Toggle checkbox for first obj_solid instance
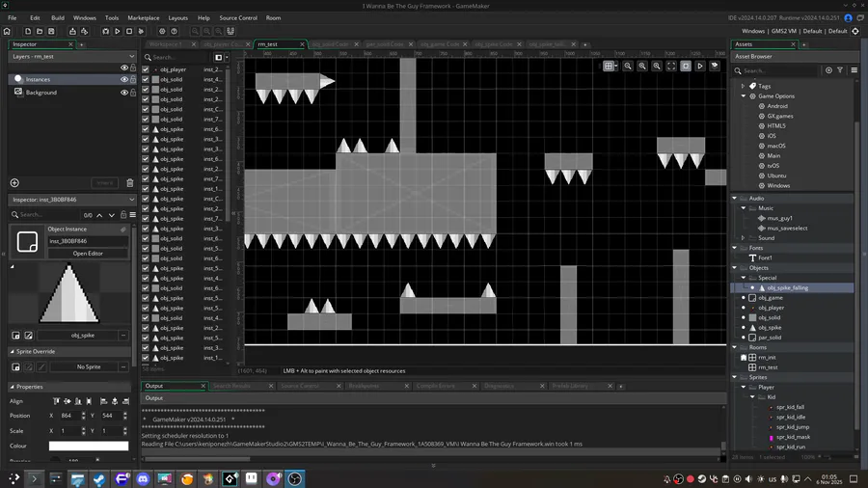This screenshot has height=488, width=868. 146,80
